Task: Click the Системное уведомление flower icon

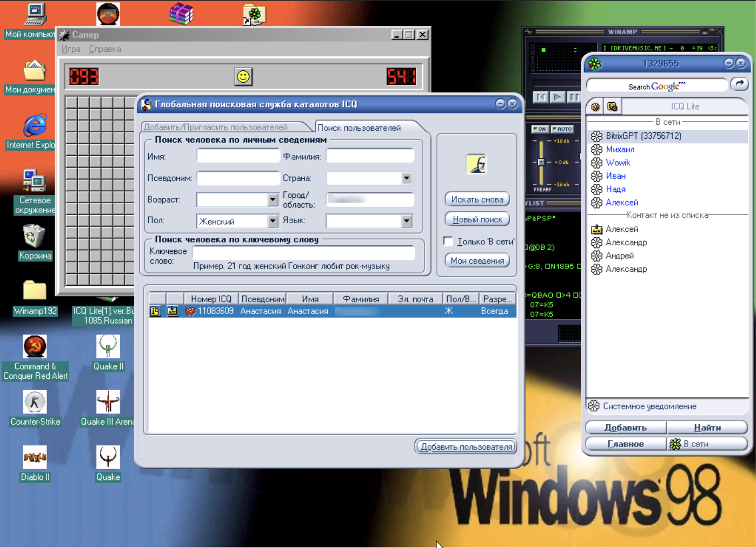Action: tap(594, 406)
